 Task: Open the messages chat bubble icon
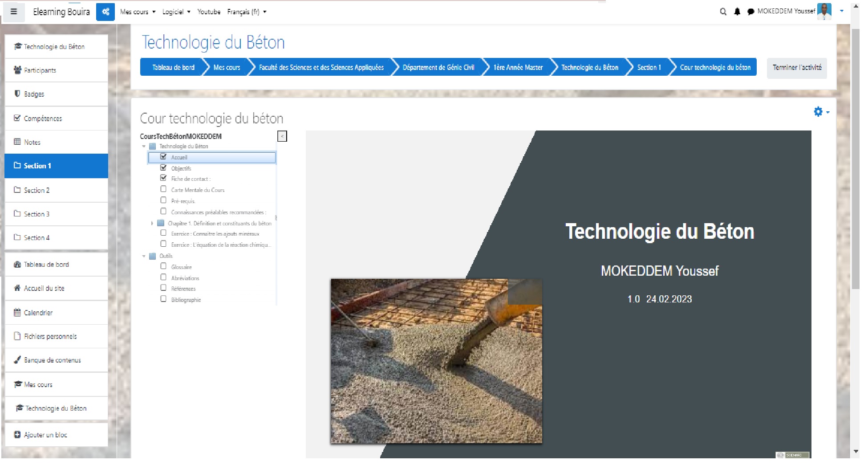pyautogui.click(x=750, y=12)
